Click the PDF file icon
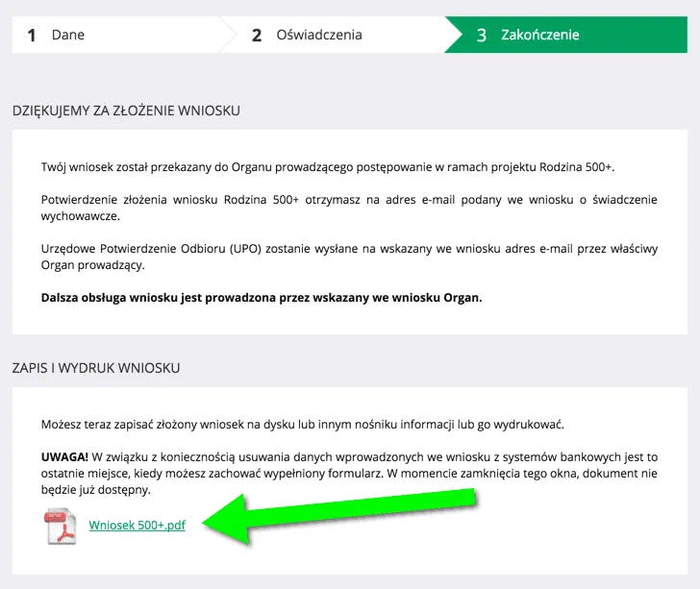 coord(61,527)
